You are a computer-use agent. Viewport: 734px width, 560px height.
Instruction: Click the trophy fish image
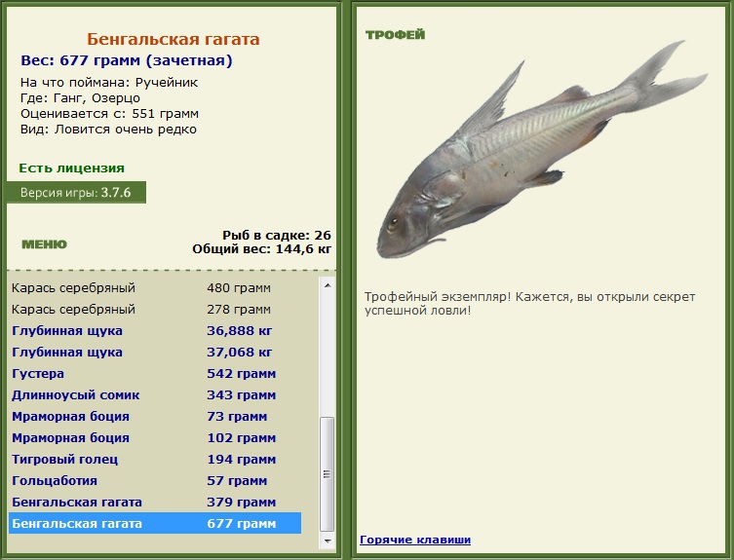pos(542,150)
